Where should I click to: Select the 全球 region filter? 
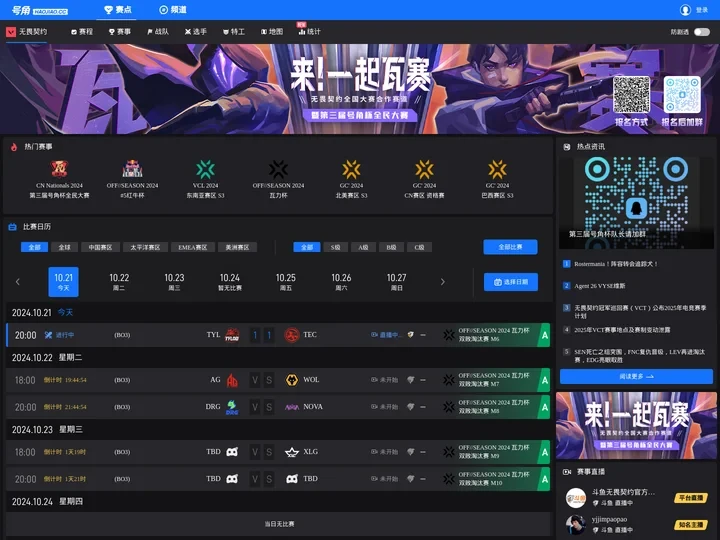pos(64,247)
